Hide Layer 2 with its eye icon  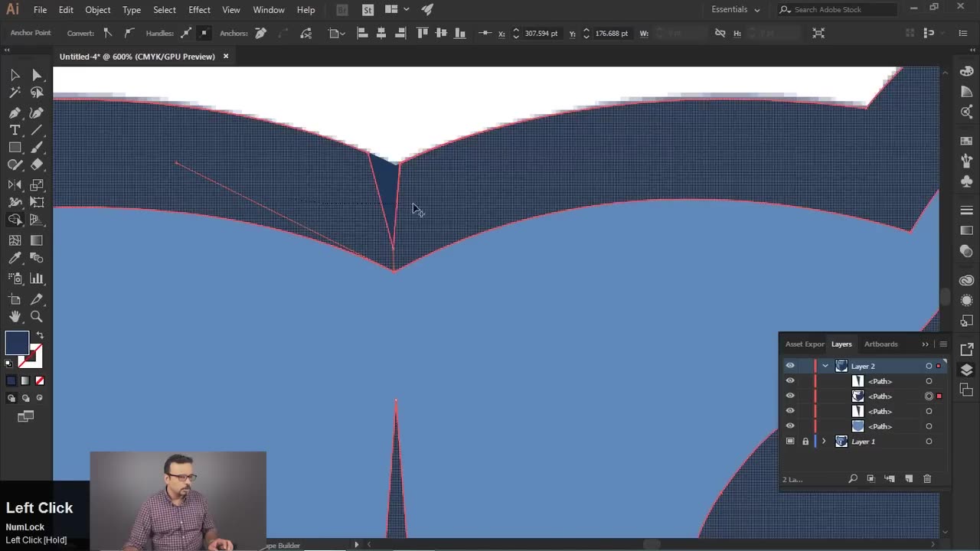pyautogui.click(x=790, y=366)
